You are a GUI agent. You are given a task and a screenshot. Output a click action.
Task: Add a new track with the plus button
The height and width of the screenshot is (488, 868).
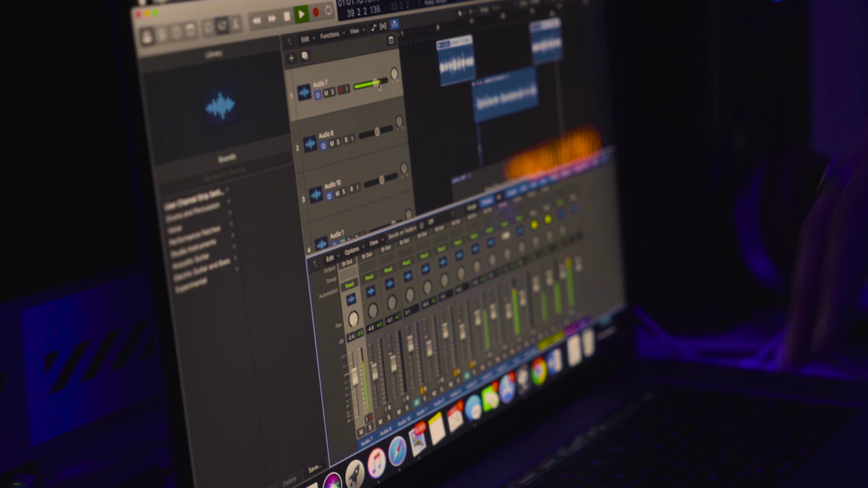291,58
